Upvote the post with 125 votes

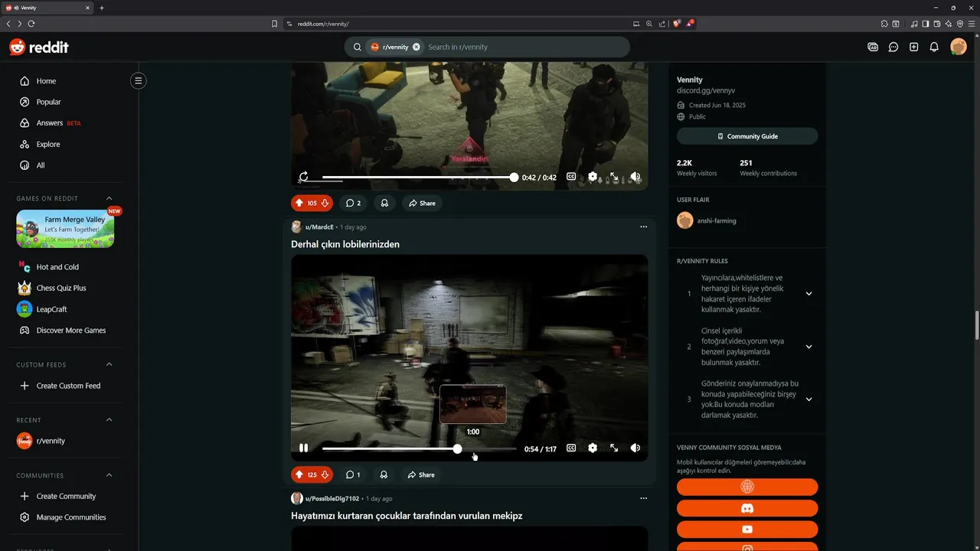coord(299,474)
